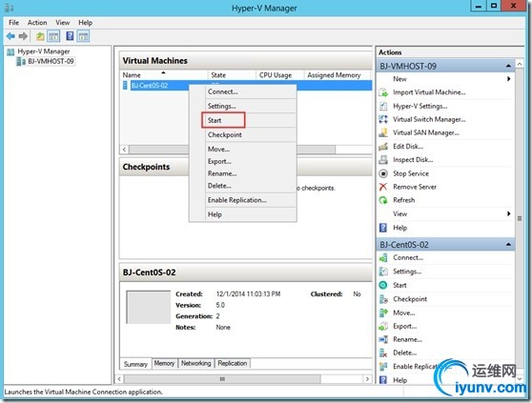Click left arrow of Virtual Machines scrollbar
This screenshot has height=403, width=532.
[x=125, y=150]
